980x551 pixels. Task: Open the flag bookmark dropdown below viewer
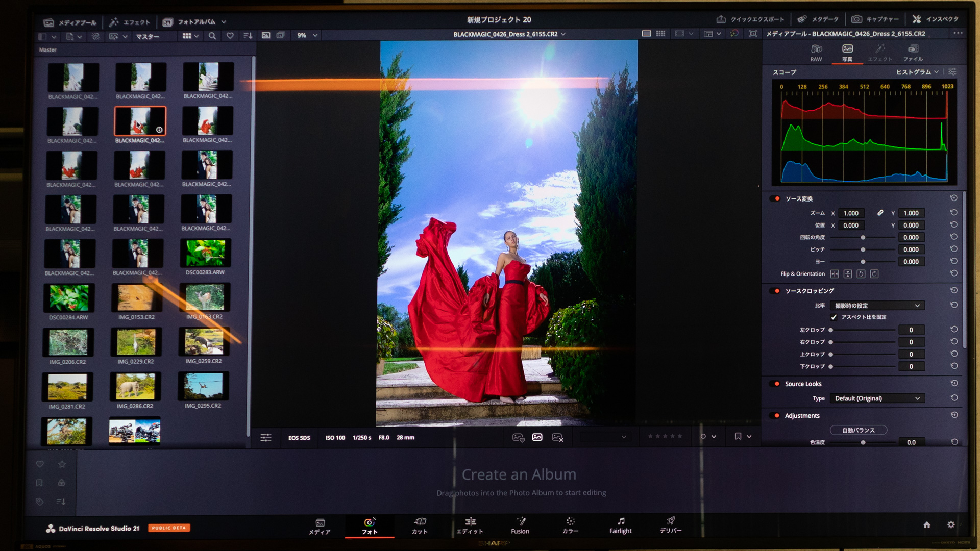click(743, 437)
